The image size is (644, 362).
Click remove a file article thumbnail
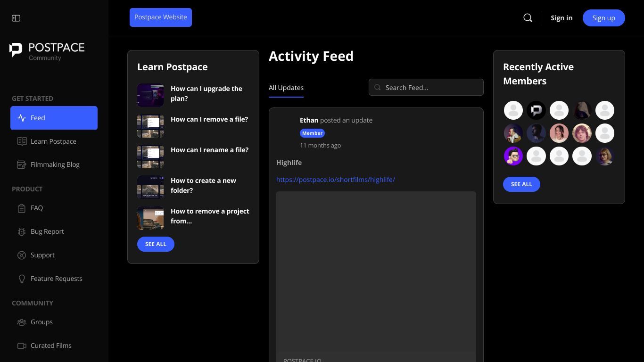point(150,126)
